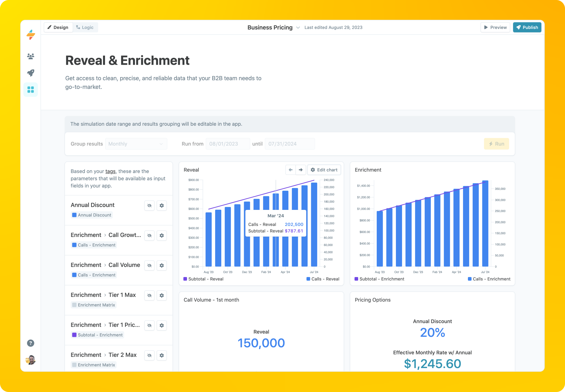Switch to the Design tab

(58, 27)
